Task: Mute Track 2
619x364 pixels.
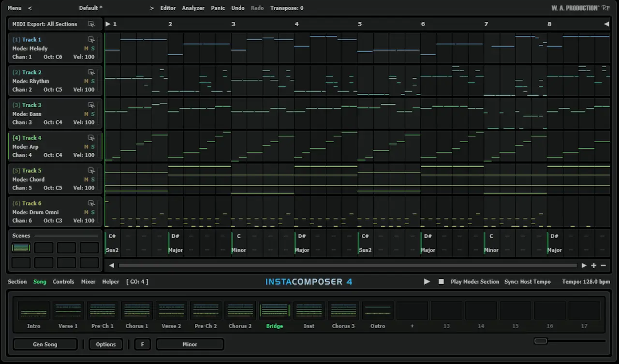Action: click(x=86, y=81)
